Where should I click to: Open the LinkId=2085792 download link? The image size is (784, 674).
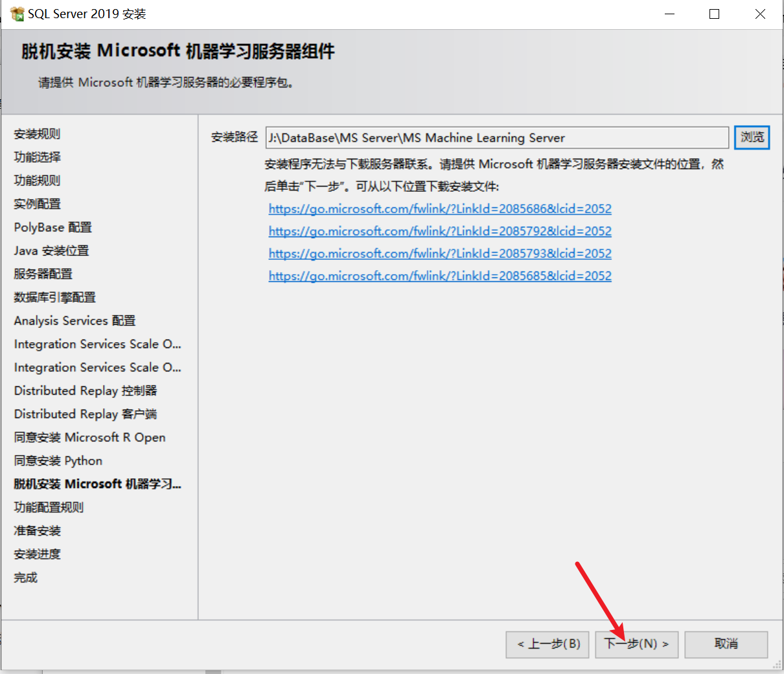pyautogui.click(x=440, y=231)
